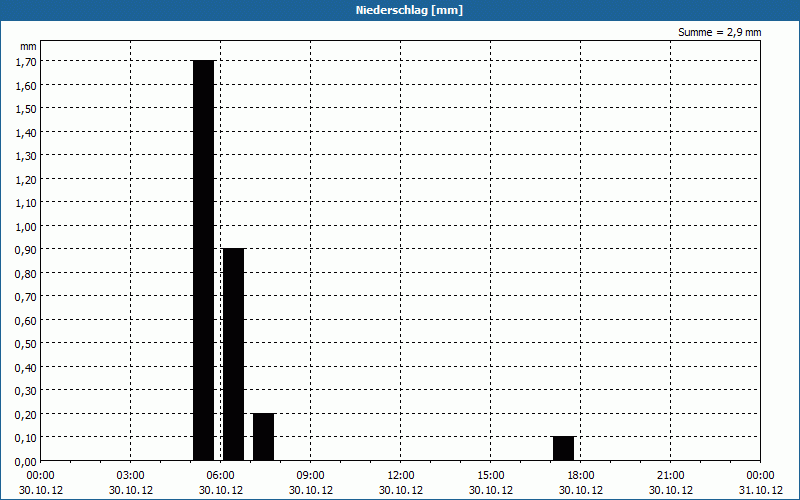800x500 pixels.
Task: Select the 0,10 mm bar near 18:00
Action: 563,448
